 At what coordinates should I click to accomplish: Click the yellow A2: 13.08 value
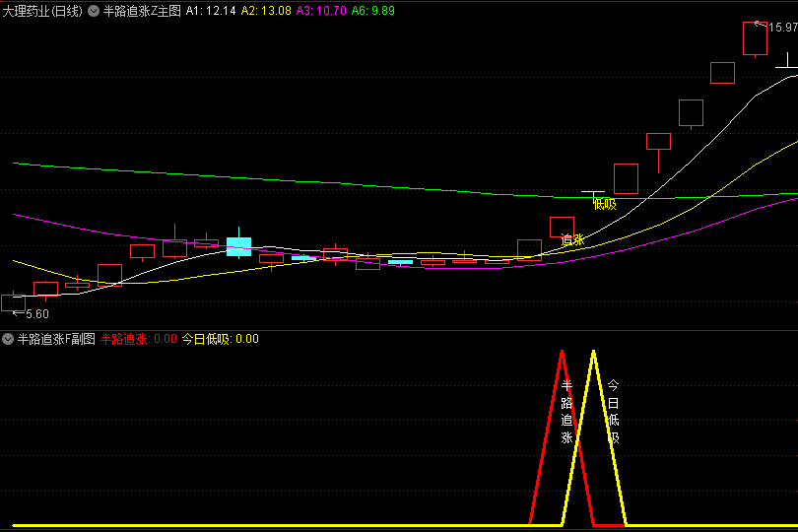267,11
